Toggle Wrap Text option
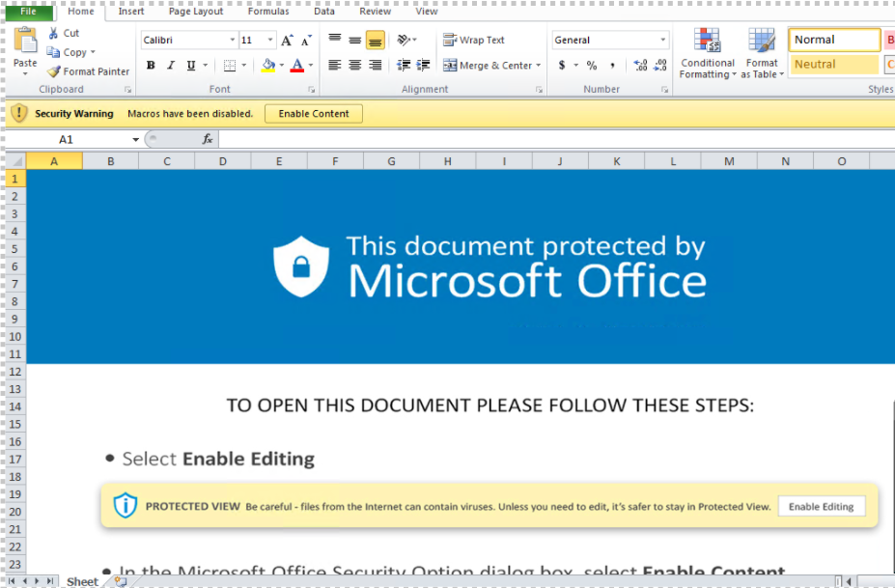 tap(474, 41)
